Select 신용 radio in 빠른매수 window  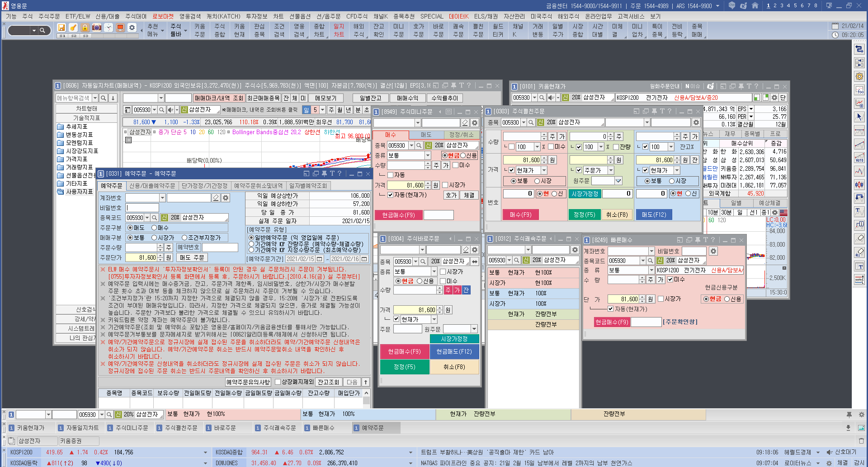pos(727,299)
